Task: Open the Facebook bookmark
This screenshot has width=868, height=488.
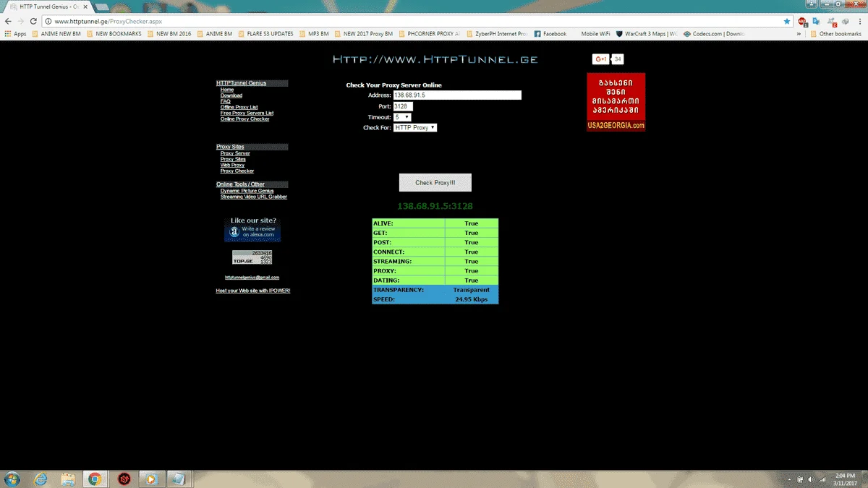Action: [550, 34]
